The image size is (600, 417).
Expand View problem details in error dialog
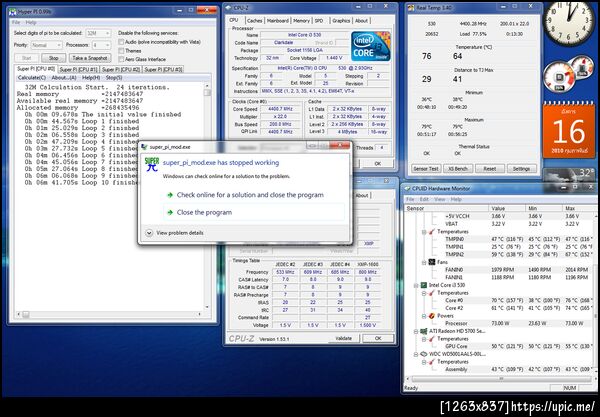[174, 233]
